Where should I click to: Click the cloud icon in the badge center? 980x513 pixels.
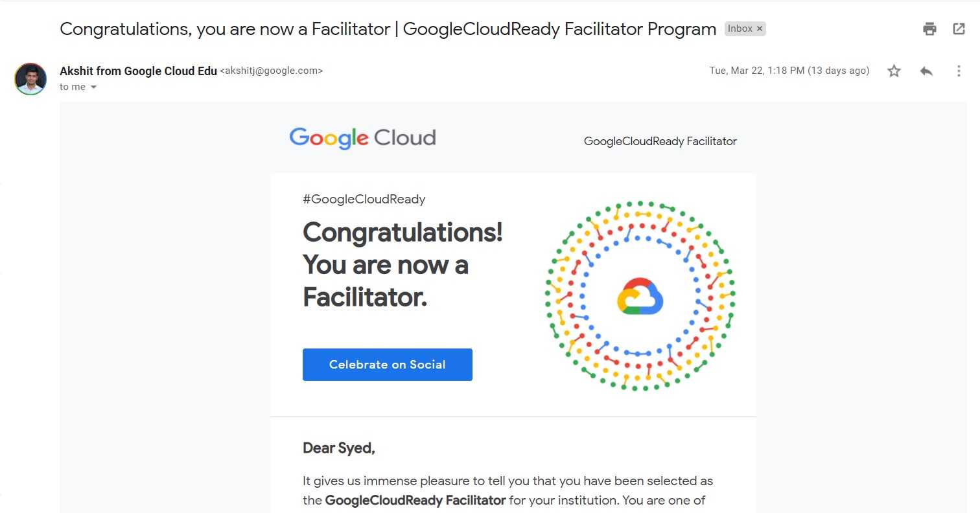coord(640,297)
